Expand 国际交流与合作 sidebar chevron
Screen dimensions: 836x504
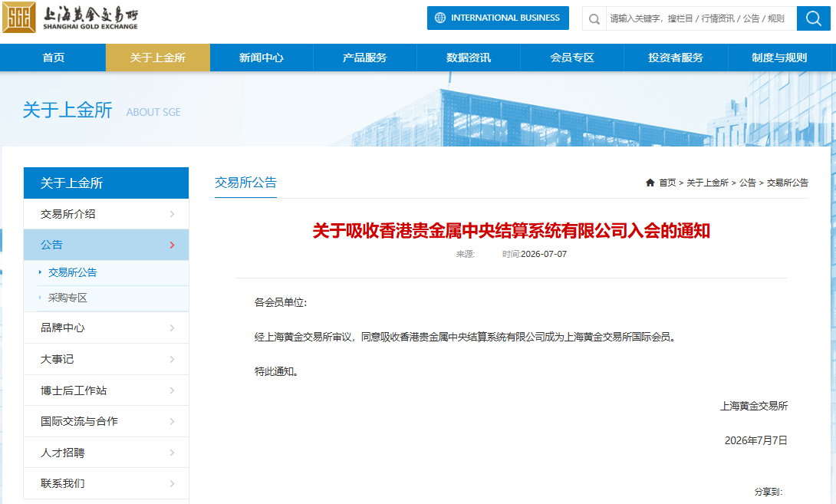point(172,421)
